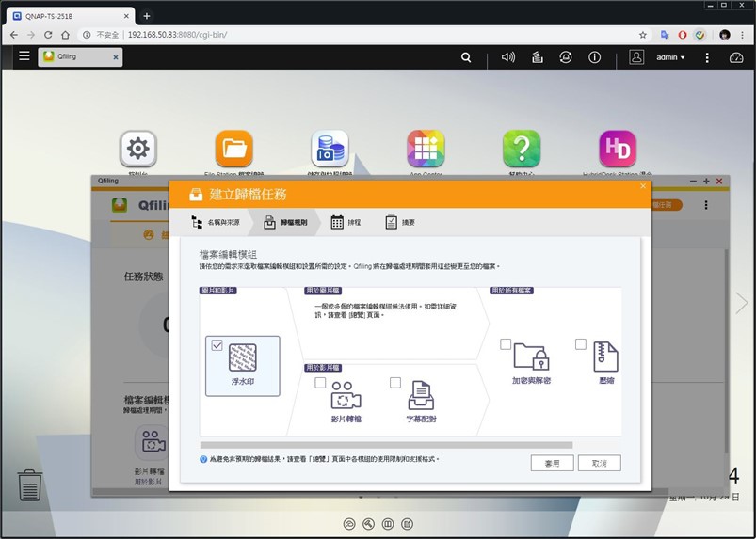Enable the 字幕配對 checkbox
This screenshot has width=756, height=539.
coord(395,383)
